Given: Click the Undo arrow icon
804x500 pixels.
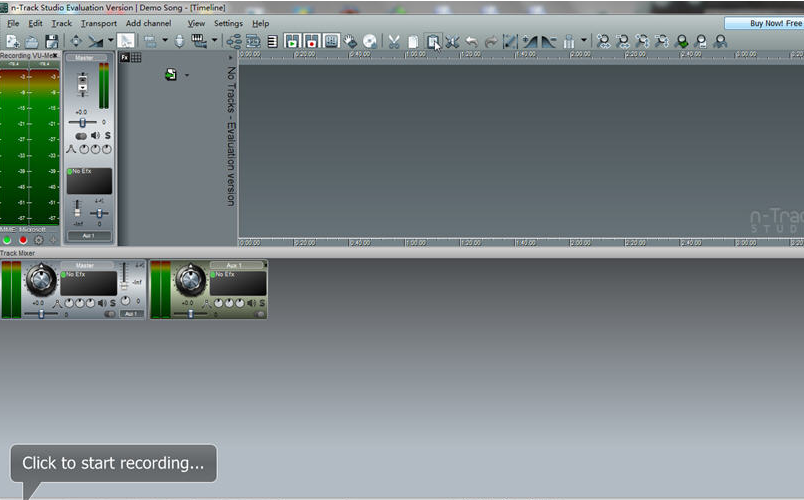Looking at the screenshot, I should [x=471, y=42].
